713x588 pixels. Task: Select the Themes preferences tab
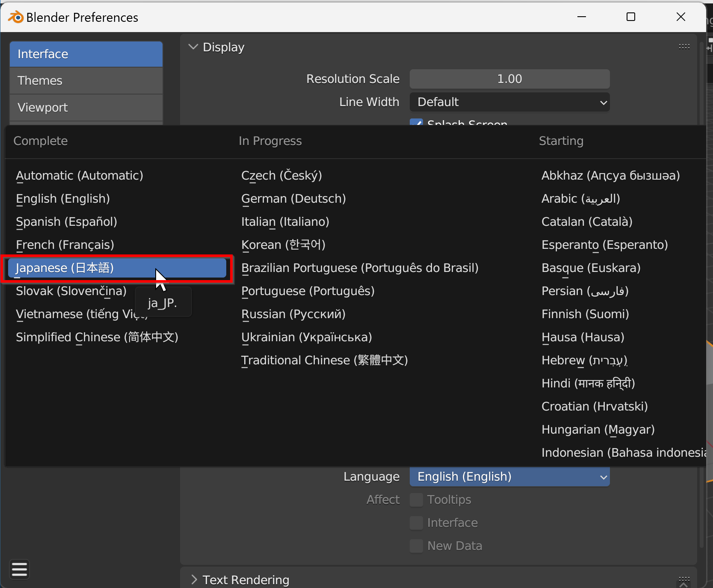(86, 81)
